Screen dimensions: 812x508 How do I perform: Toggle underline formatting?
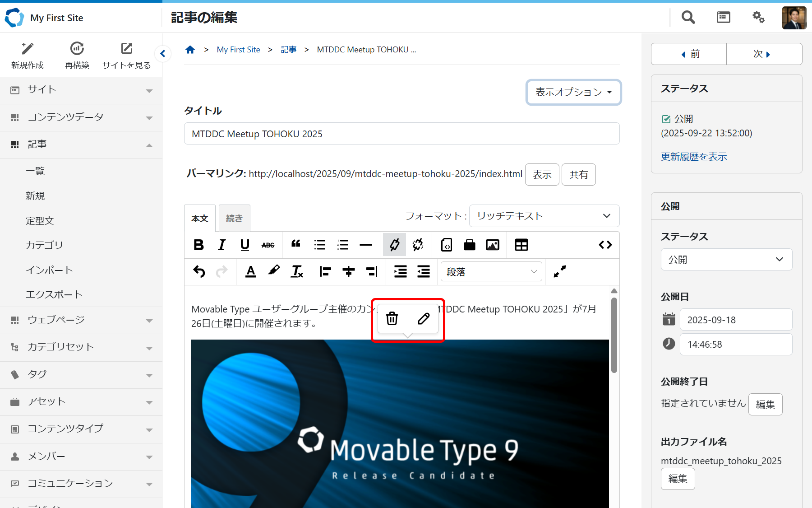245,245
